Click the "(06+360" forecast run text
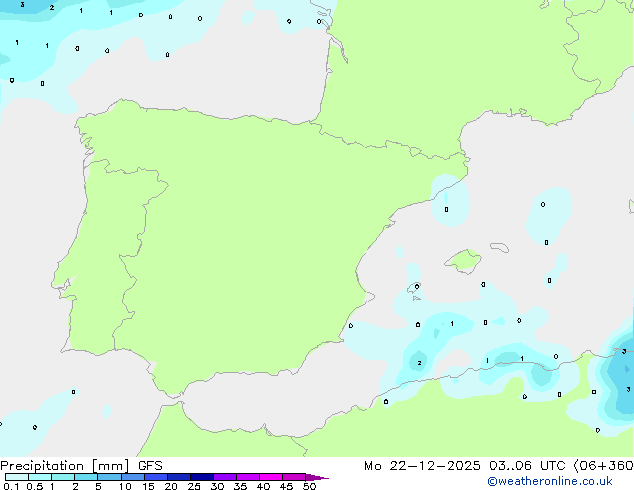Image resolution: width=634 pixels, height=490 pixels. (604, 466)
